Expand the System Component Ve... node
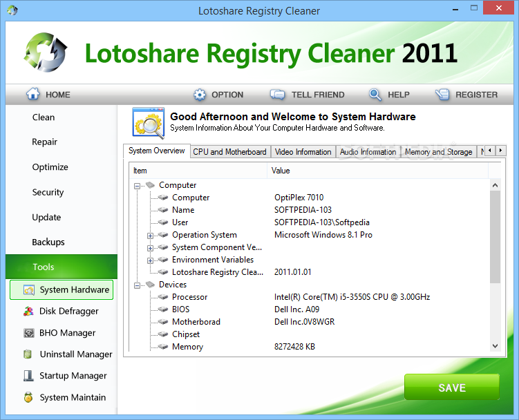Viewport: 519px width, 420px height. click(150, 248)
